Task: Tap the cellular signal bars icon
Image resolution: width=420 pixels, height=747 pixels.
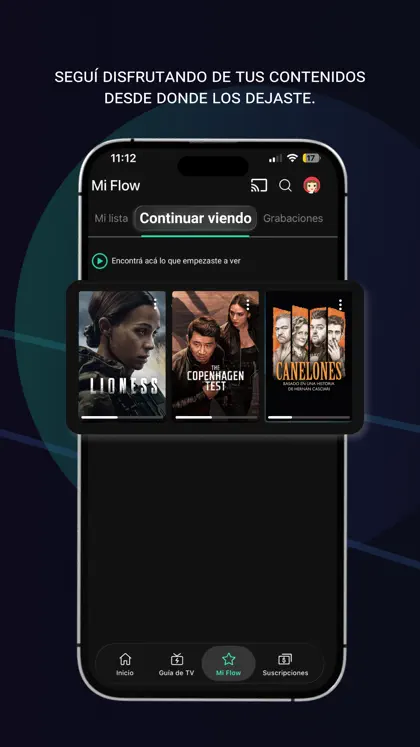Action: click(275, 159)
